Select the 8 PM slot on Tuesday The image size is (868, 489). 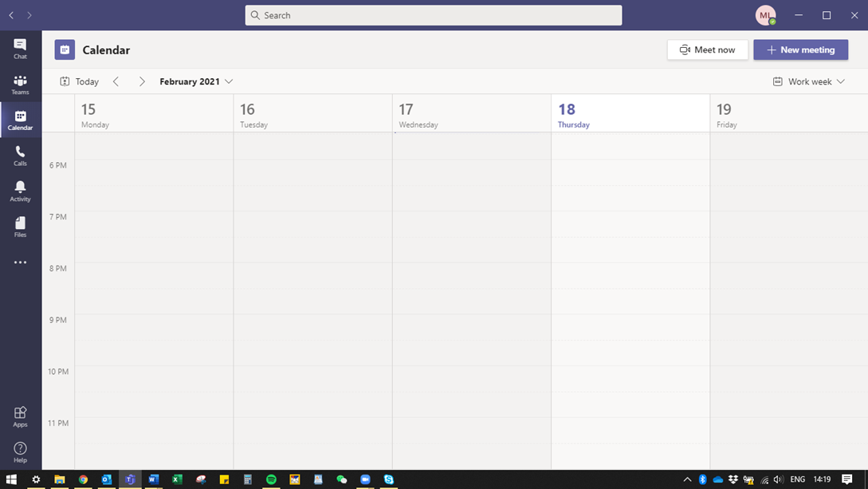[x=312, y=275]
